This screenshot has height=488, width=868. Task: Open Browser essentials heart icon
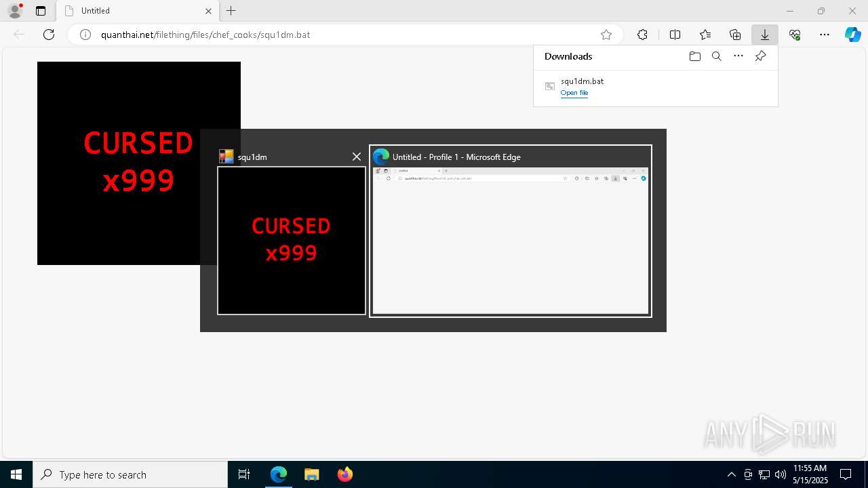point(795,35)
